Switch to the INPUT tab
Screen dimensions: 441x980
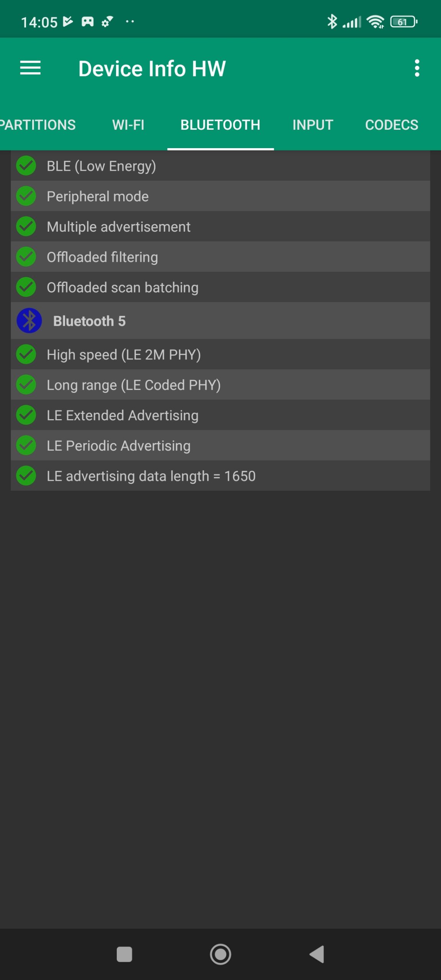pos(313,125)
